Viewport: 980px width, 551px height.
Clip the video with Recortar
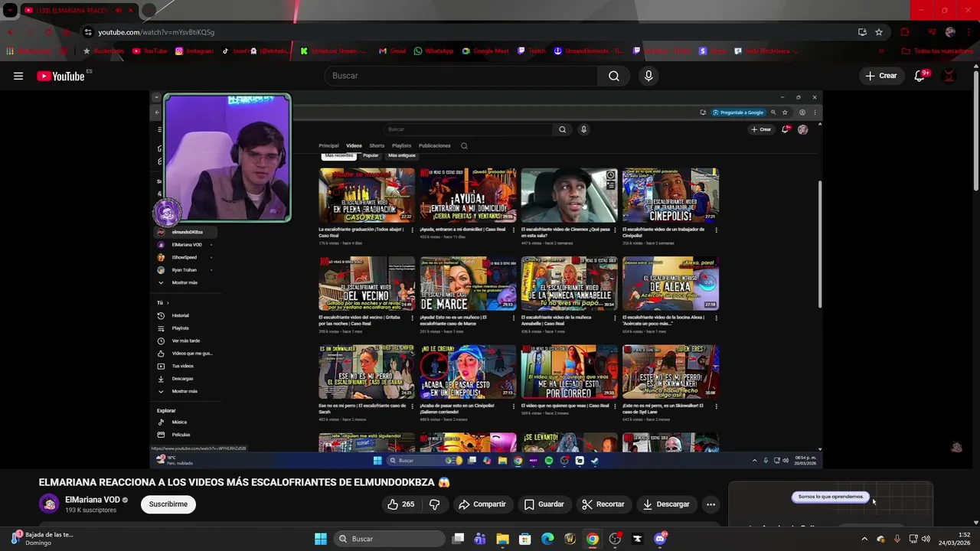point(603,504)
